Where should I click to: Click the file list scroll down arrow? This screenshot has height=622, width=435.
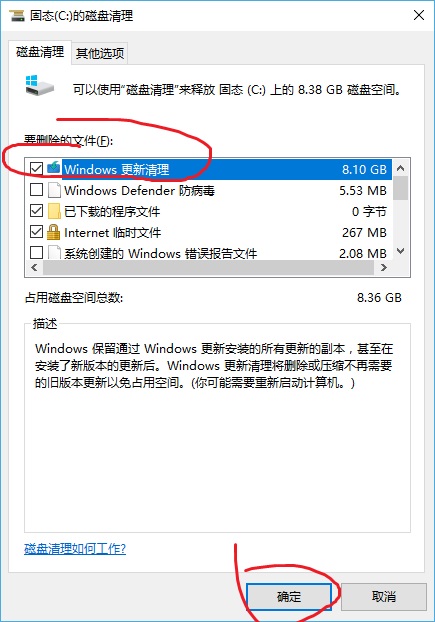tap(401, 251)
